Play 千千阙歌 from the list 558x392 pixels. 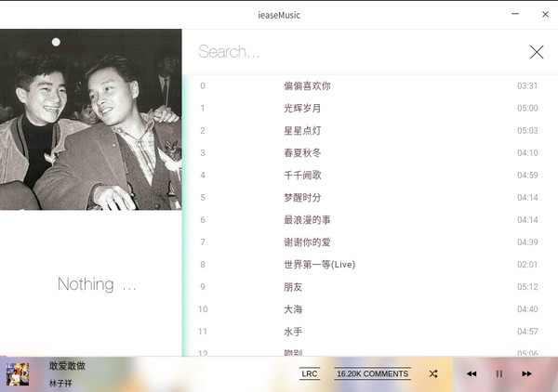[301, 176]
